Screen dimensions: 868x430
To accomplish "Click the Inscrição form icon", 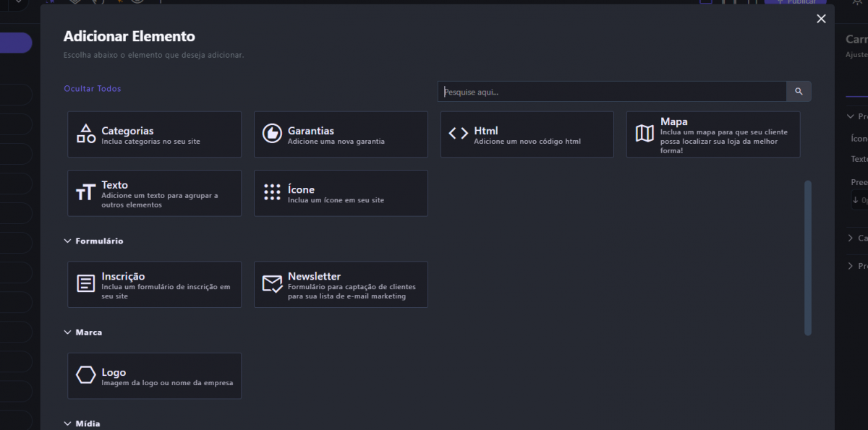I will 86,284.
